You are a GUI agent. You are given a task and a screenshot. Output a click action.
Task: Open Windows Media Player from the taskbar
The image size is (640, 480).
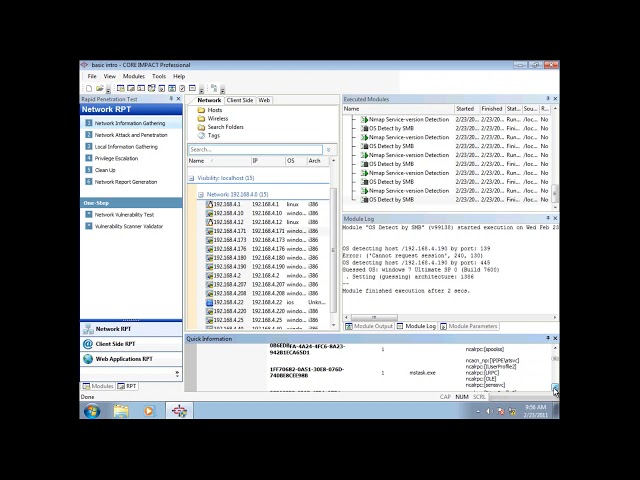(x=149, y=411)
